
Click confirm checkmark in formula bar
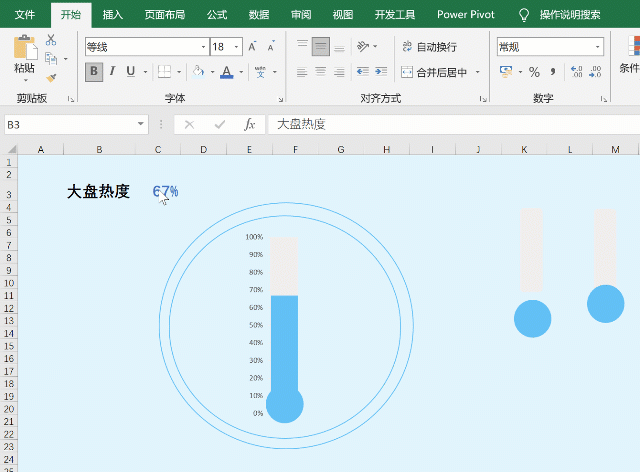point(220,124)
